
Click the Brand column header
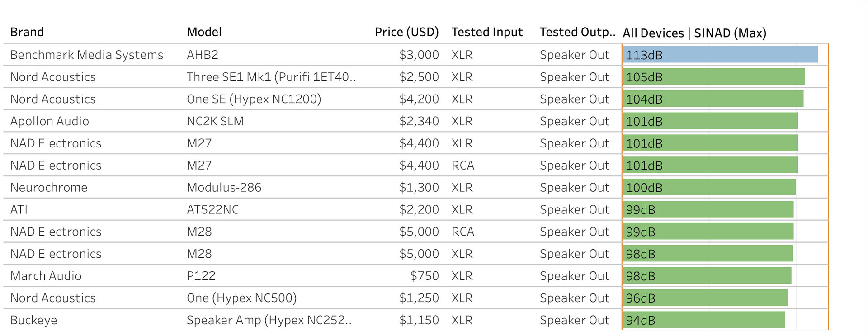(x=27, y=32)
